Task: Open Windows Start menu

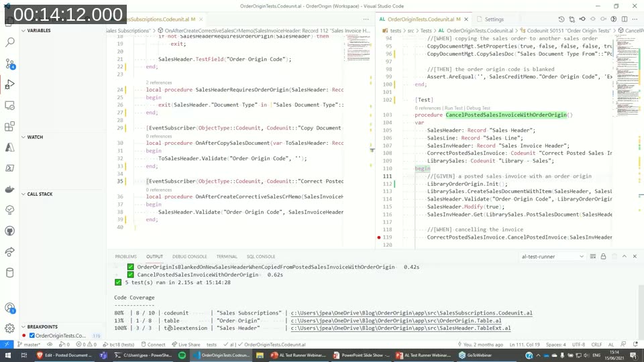Action: coord(8,355)
